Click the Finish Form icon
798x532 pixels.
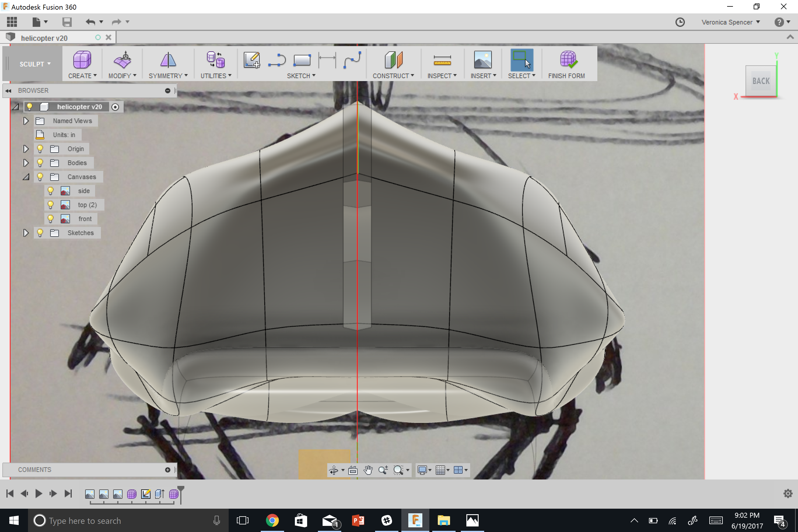coord(568,60)
